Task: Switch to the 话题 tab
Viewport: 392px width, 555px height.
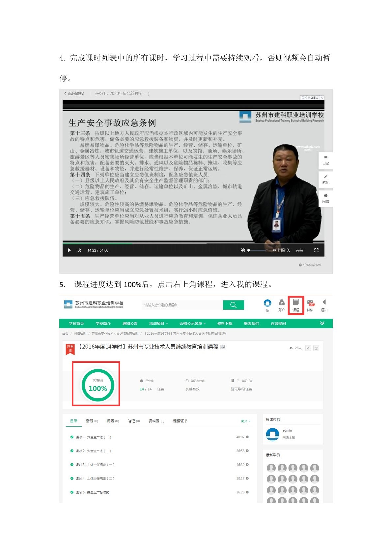Action: pyautogui.click(x=92, y=421)
